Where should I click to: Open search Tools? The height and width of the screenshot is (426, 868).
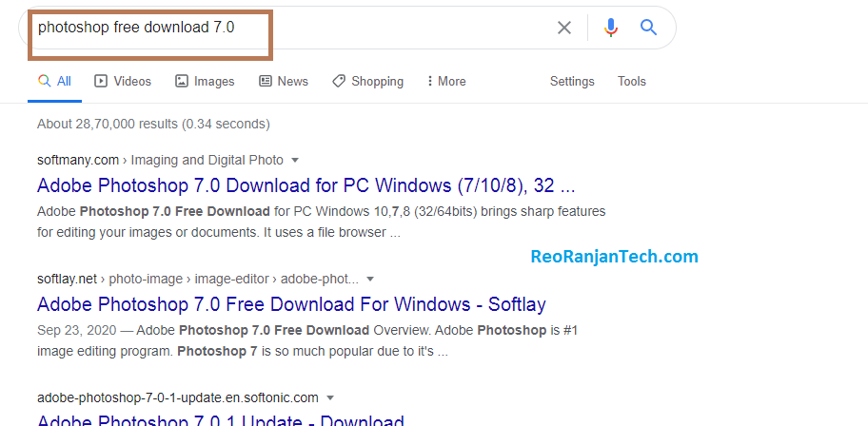click(x=632, y=82)
